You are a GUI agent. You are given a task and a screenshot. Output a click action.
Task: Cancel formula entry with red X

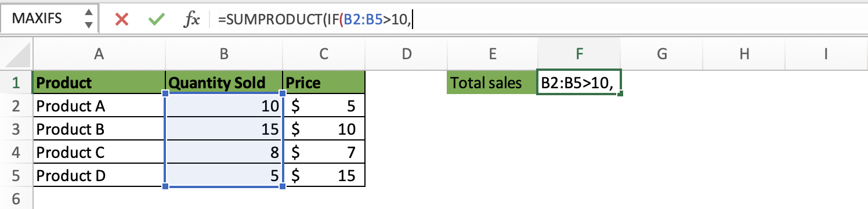coord(122,20)
